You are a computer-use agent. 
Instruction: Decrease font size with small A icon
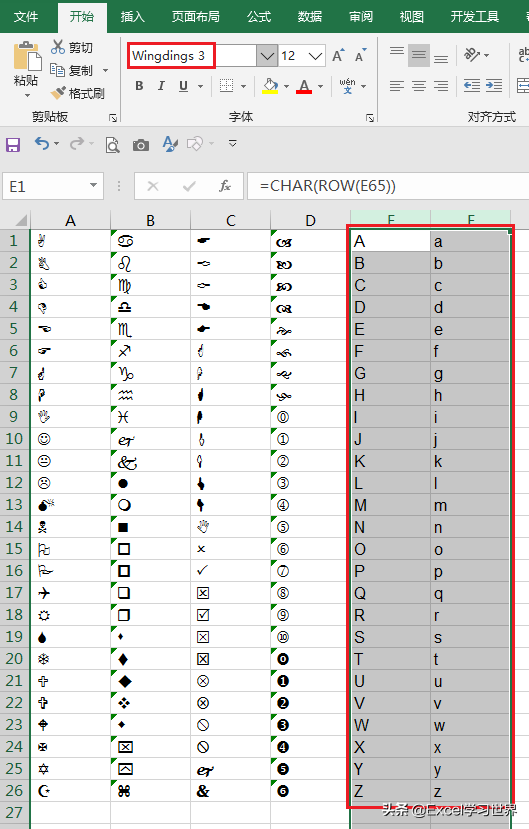361,56
